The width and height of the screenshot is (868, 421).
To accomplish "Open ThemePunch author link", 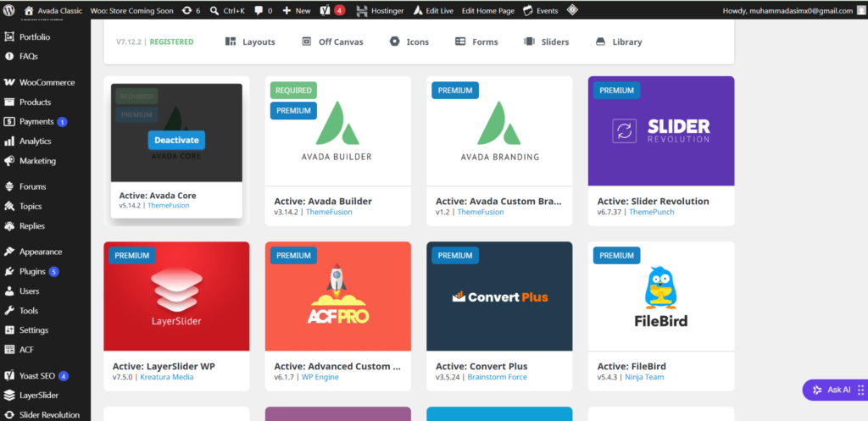I will [652, 212].
